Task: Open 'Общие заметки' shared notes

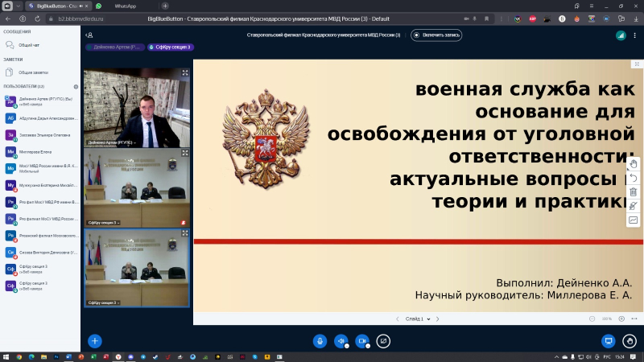Action: coord(33,72)
